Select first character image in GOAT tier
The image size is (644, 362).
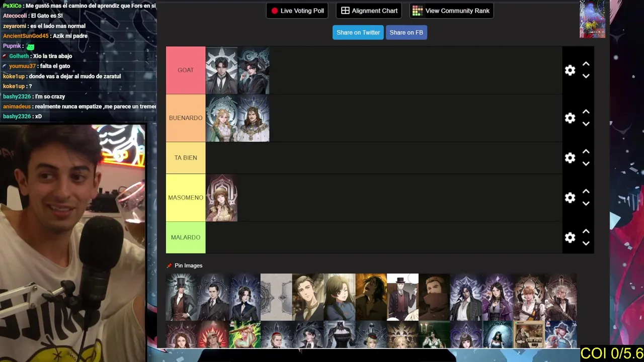coord(221,70)
